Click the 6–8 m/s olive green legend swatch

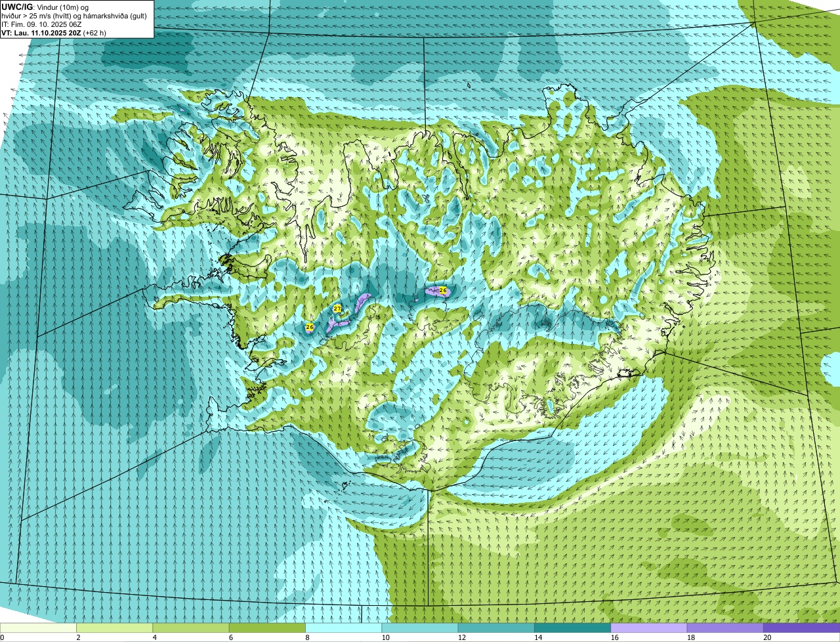(x=267, y=628)
